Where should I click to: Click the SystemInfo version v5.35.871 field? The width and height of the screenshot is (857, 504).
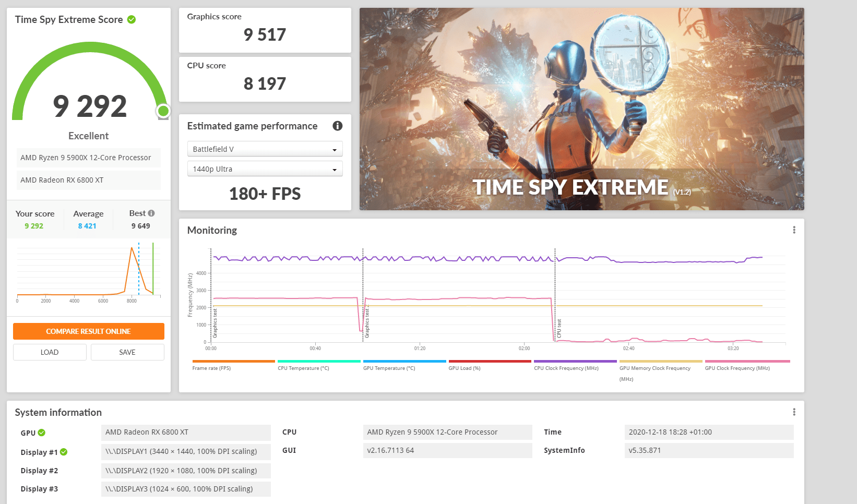pyautogui.click(x=709, y=450)
